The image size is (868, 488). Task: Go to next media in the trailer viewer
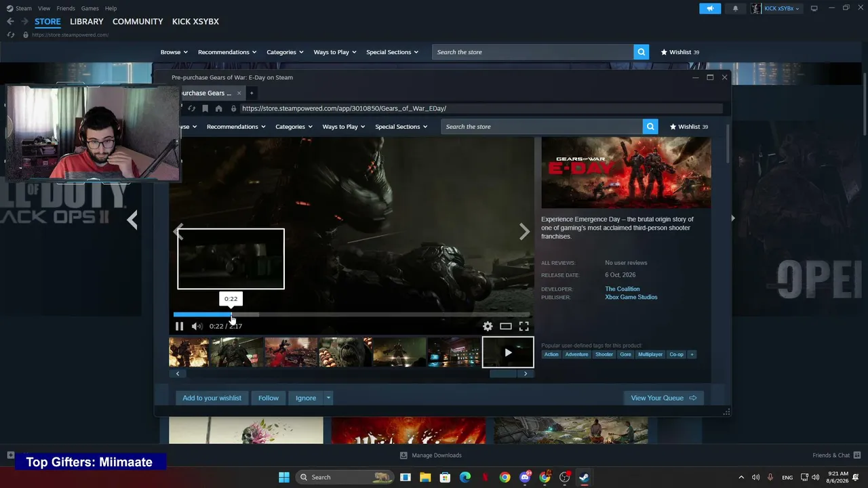[x=524, y=232]
